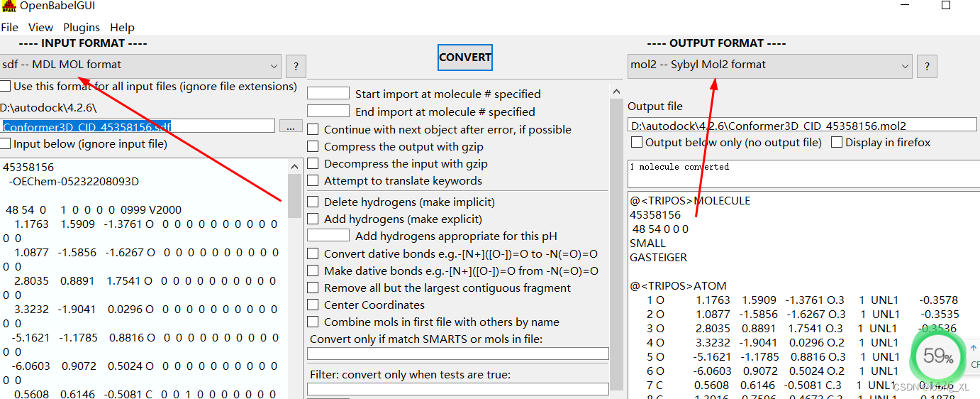Screen dimensions: 980x399
Task: Open the Plugins menu
Action: click(x=82, y=27)
